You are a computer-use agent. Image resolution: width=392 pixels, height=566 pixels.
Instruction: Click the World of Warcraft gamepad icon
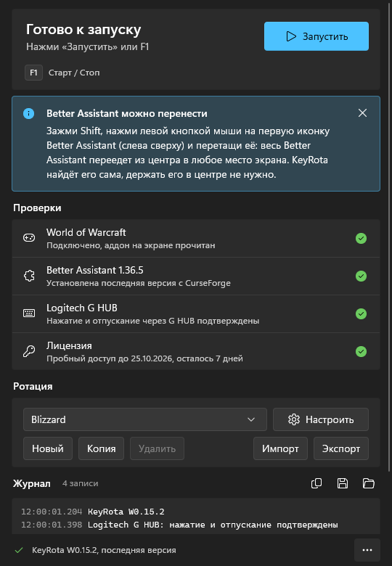[x=29, y=238]
